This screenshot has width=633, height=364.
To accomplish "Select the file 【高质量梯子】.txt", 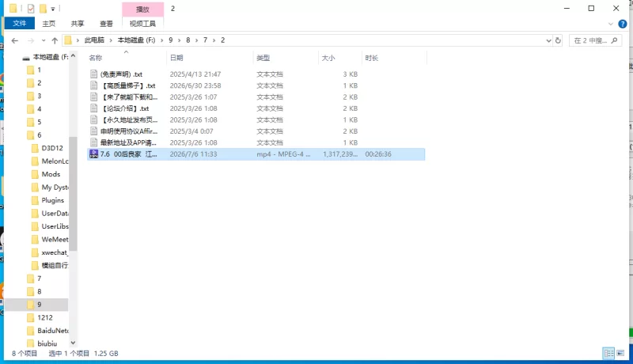I will pyautogui.click(x=128, y=85).
